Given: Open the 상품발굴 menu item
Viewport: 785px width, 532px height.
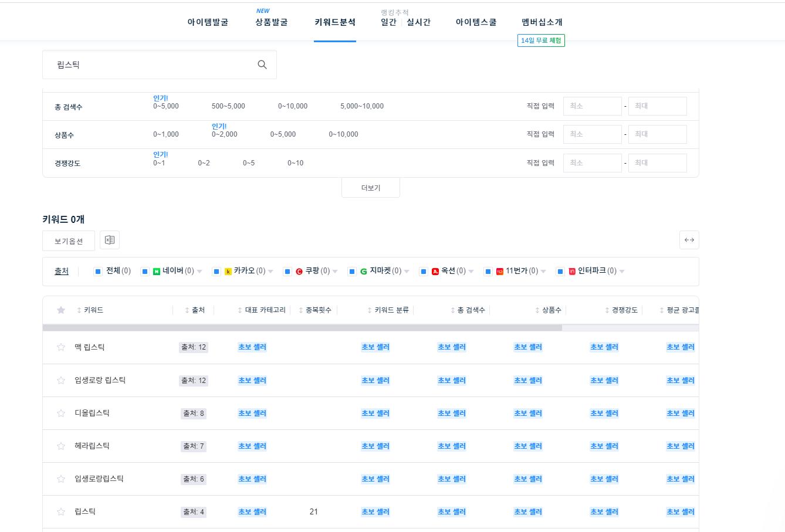Looking at the screenshot, I should click(x=271, y=21).
